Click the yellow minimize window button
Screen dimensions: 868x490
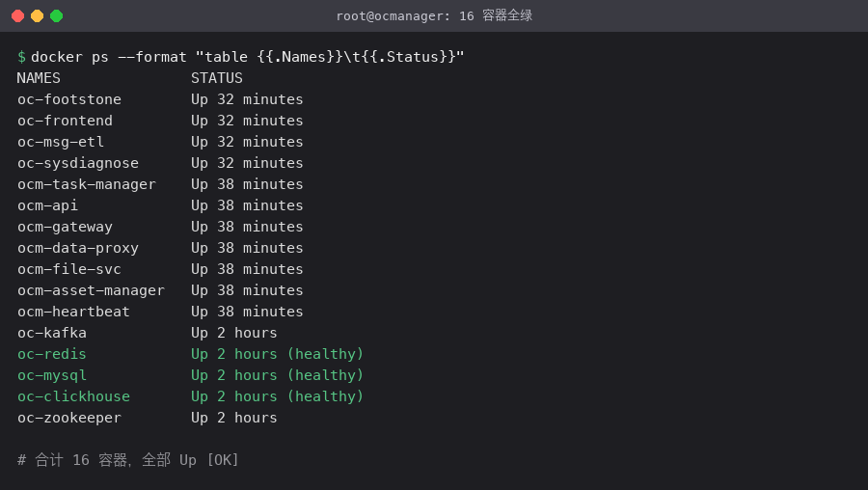[37, 16]
